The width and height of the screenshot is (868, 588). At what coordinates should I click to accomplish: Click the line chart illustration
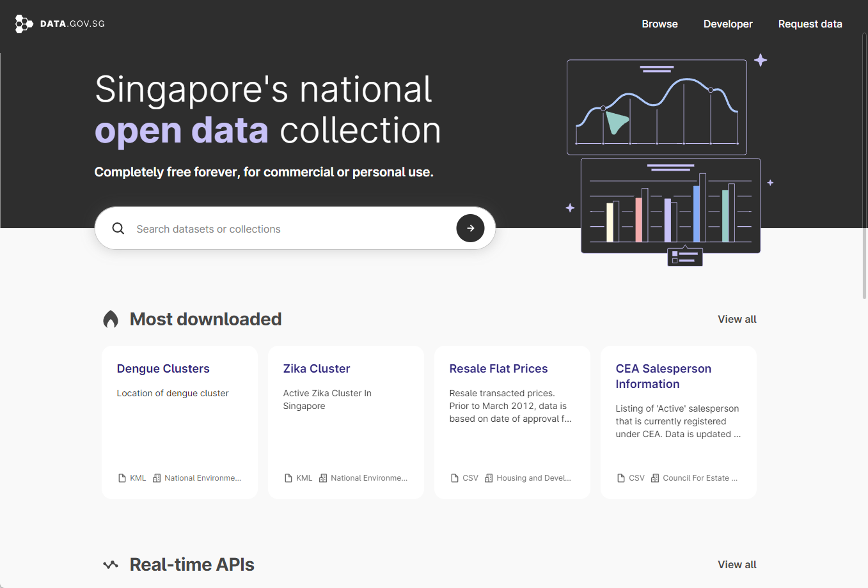(x=657, y=107)
